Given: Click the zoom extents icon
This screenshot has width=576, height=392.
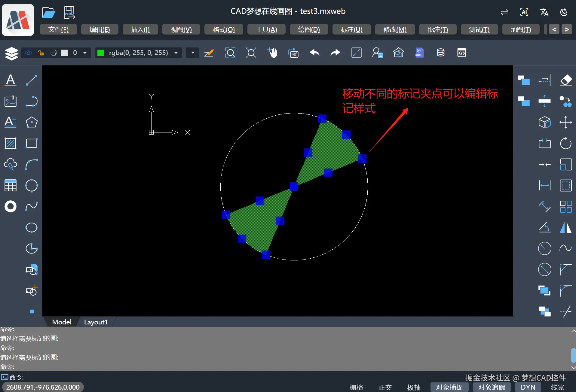Looking at the screenshot, I should (251, 53).
